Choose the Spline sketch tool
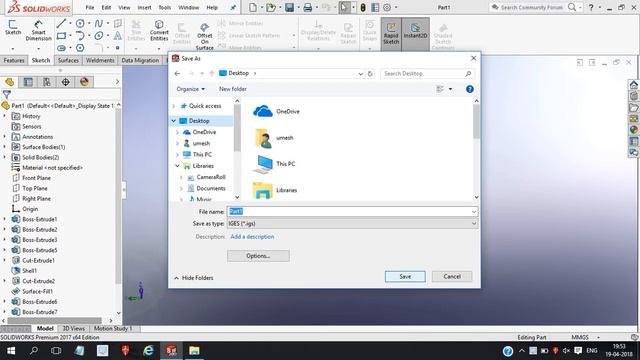The height and width of the screenshot is (360, 640). click(x=99, y=24)
